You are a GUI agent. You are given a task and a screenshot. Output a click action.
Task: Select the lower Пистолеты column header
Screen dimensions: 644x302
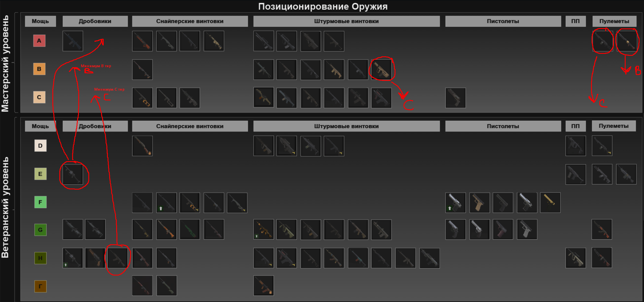click(x=503, y=126)
